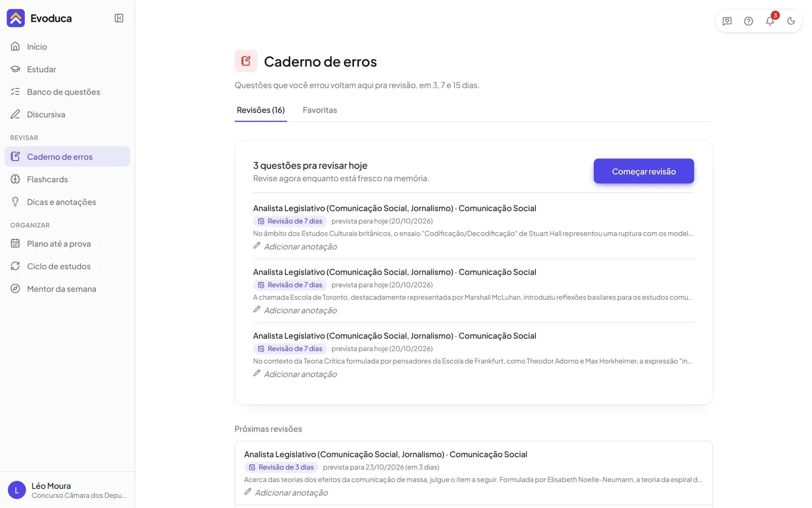Image resolution: width=812 pixels, height=508 pixels.
Task: Open notifications bell with 3 badge
Action: coord(770,20)
